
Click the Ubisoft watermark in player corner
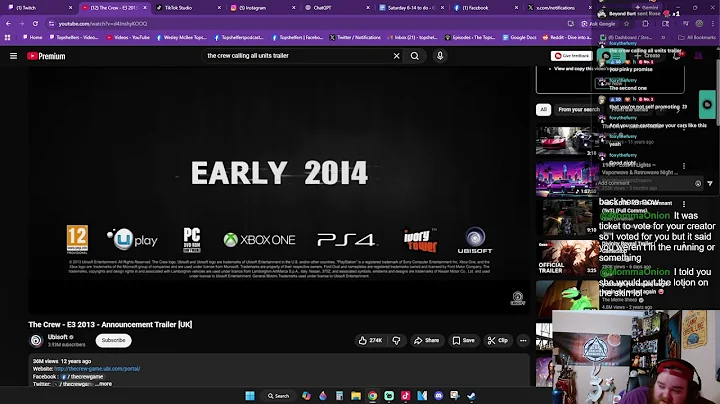click(x=518, y=298)
